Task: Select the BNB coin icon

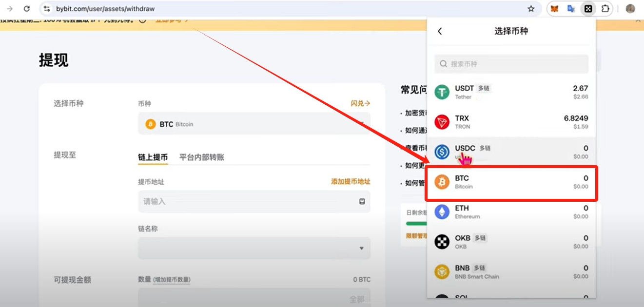Action: (442, 272)
